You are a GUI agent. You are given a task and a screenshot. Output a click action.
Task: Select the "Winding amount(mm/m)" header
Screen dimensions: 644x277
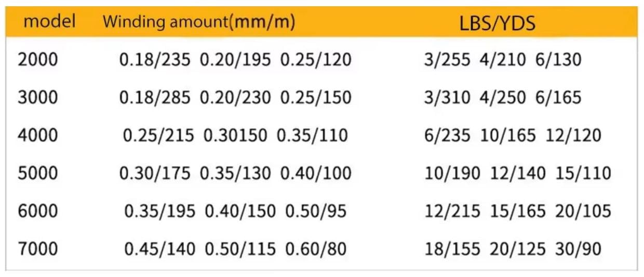click(x=199, y=22)
